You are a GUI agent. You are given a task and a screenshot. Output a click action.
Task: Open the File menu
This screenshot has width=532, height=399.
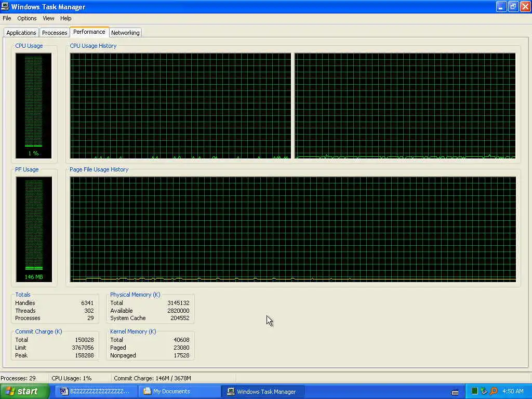7,18
